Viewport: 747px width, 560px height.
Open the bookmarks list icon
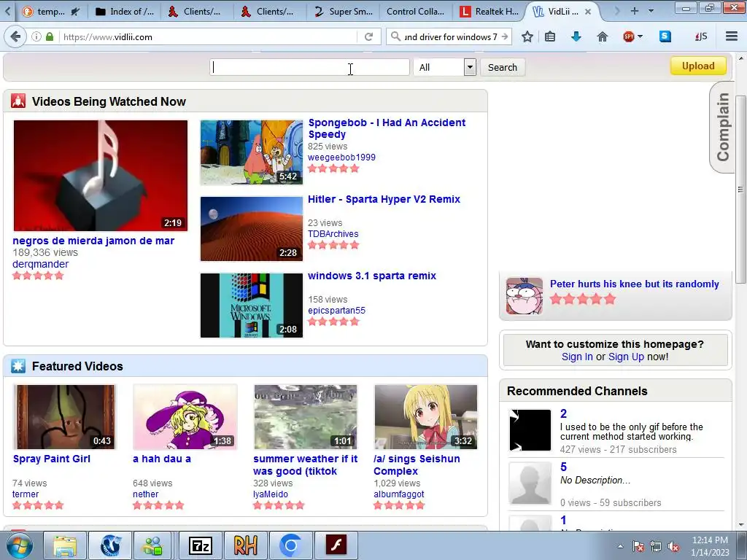(x=550, y=36)
